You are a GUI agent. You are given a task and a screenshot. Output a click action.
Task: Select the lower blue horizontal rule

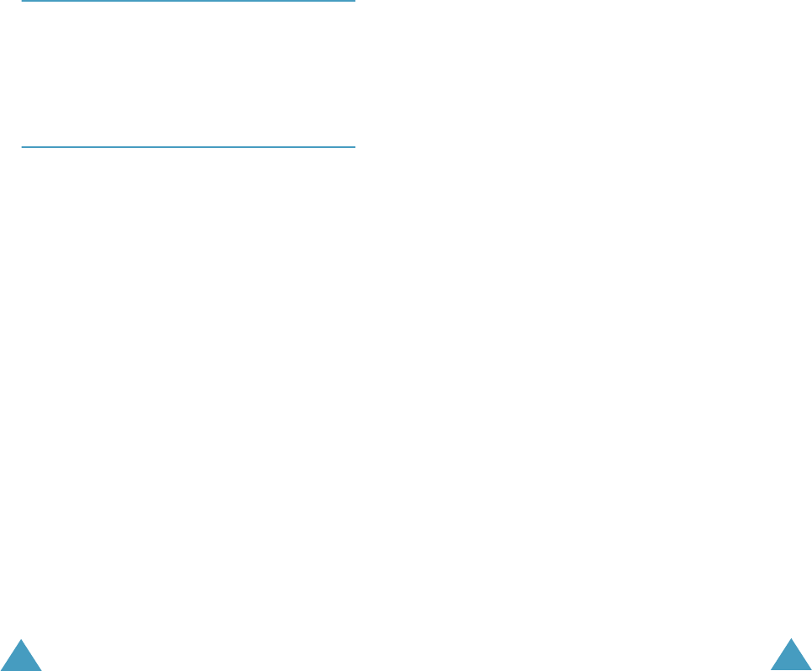click(x=188, y=147)
